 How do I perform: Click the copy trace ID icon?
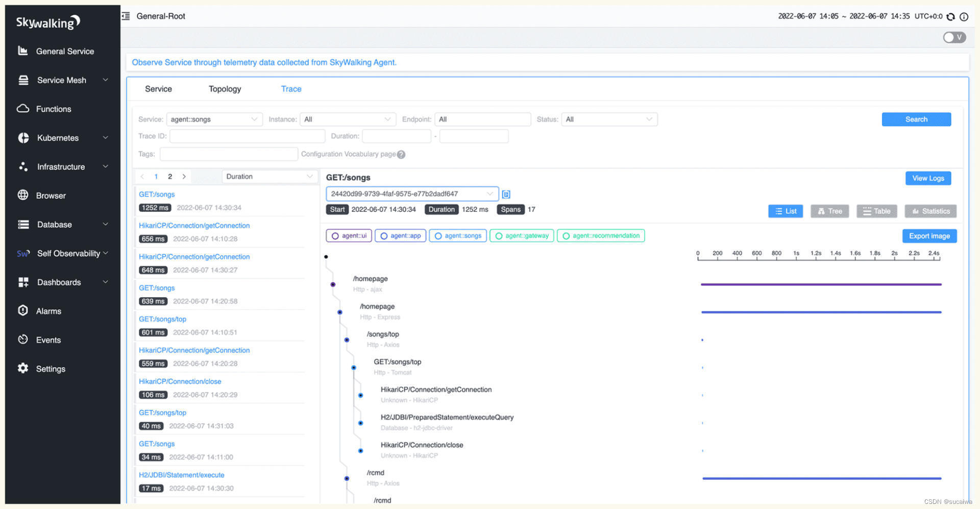coord(506,194)
